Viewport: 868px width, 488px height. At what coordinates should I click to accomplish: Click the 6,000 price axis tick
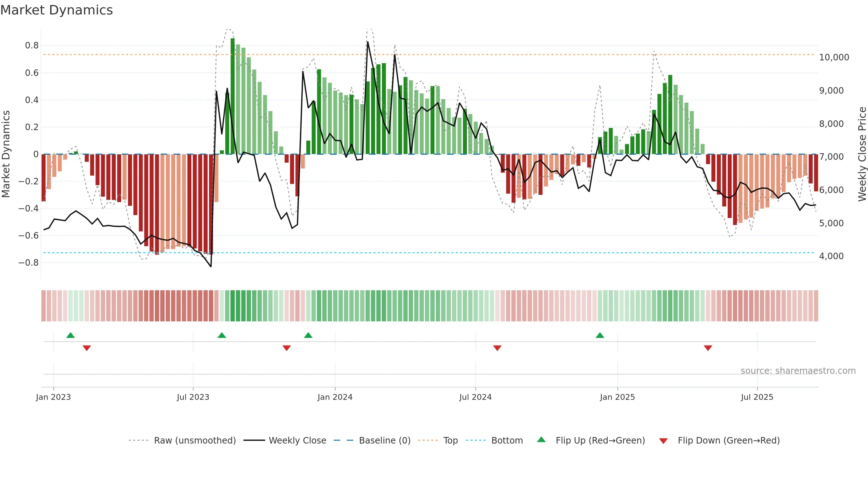point(831,190)
